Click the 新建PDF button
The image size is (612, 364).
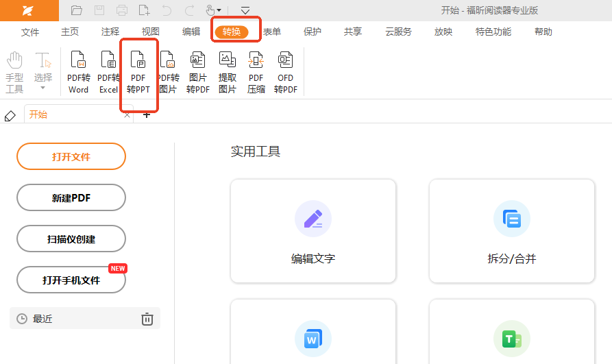(x=71, y=197)
